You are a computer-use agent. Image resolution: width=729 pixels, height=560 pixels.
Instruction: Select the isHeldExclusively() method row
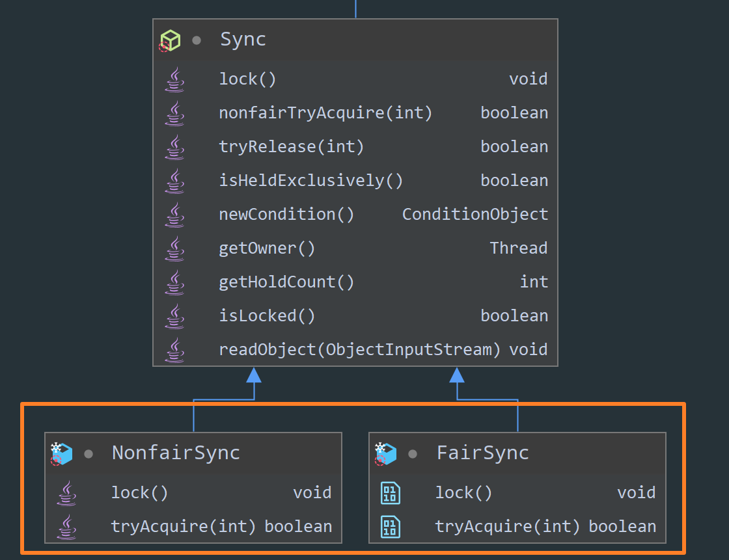click(x=355, y=181)
